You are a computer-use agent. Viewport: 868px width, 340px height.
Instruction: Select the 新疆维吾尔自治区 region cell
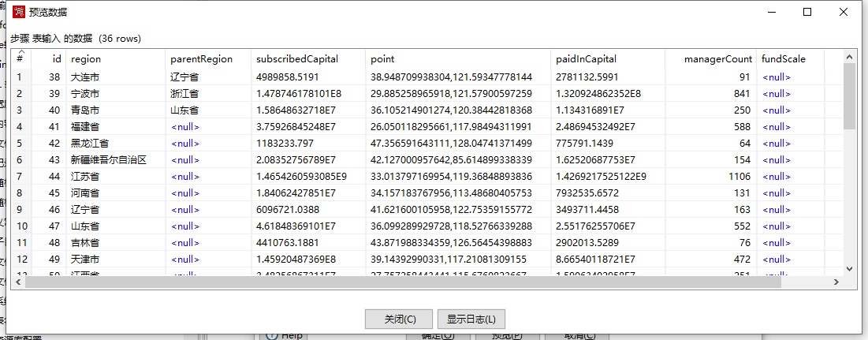(109, 160)
